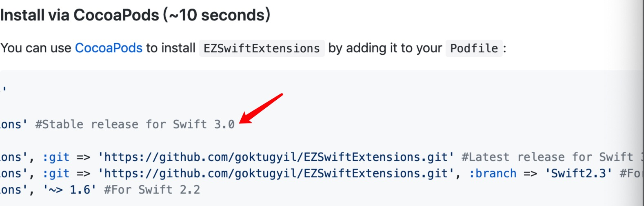Click the "#For Swift 2.2" comment
Viewport: 644px width, 206px height.
(152, 190)
